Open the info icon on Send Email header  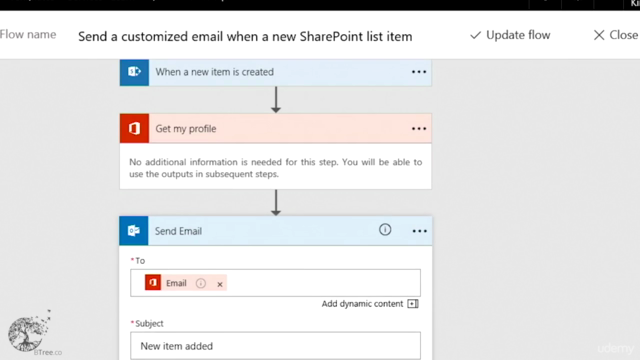tap(384, 230)
